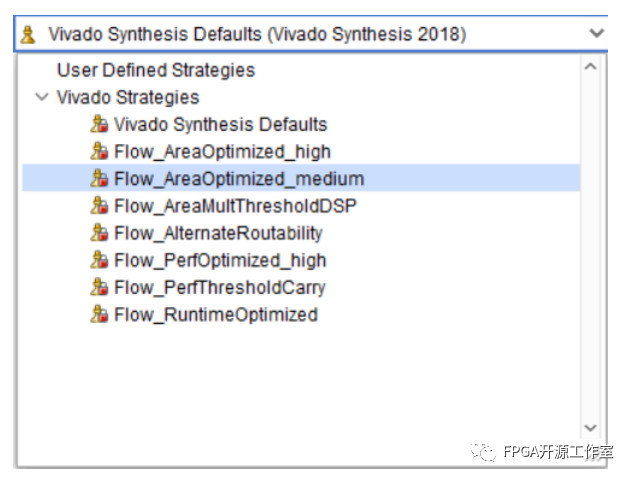Select the Vivado Strategies group label
This screenshot has height=480, width=634.
[x=127, y=98]
